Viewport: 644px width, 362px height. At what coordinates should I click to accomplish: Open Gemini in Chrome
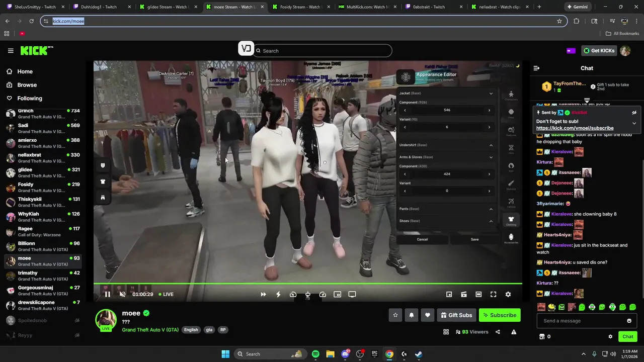click(x=577, y=7)
